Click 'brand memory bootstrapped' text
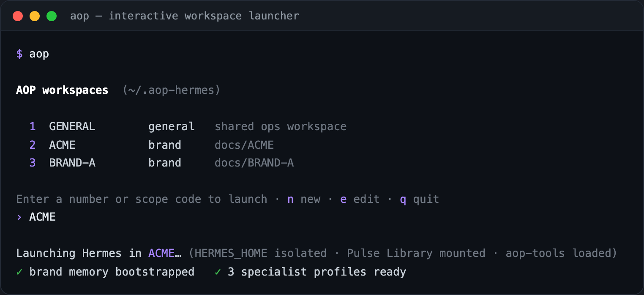Screen dimensions: 644x295 pos(112,272)
